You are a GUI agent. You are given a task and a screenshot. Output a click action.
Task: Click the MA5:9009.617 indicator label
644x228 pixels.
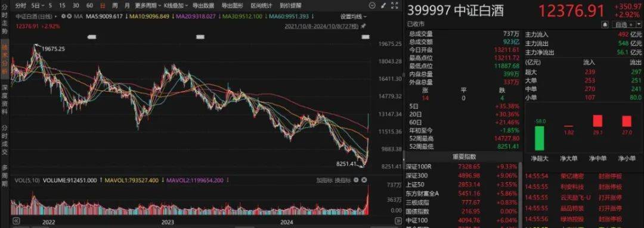104,17
